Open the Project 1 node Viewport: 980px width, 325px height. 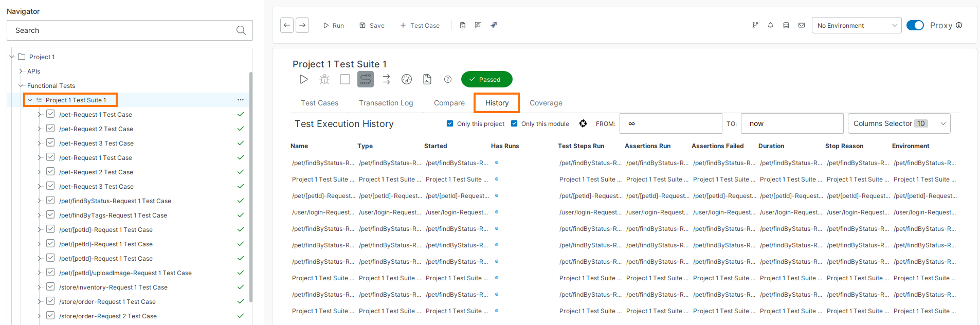point(42,57)
